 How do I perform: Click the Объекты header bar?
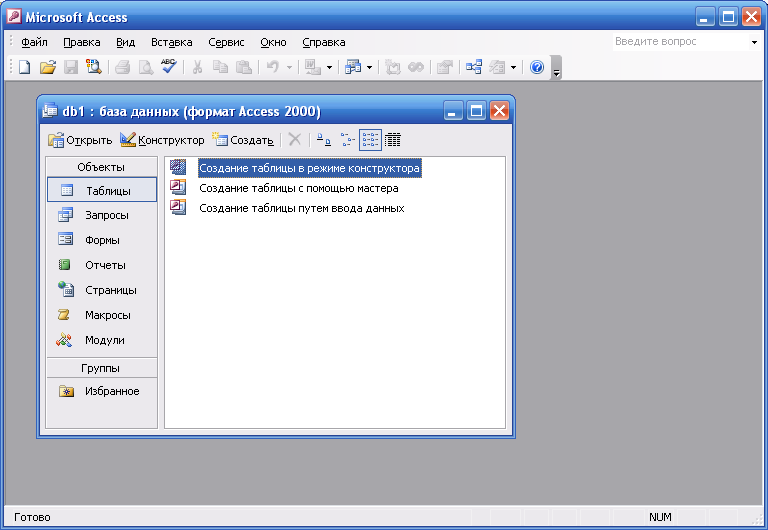102,167
